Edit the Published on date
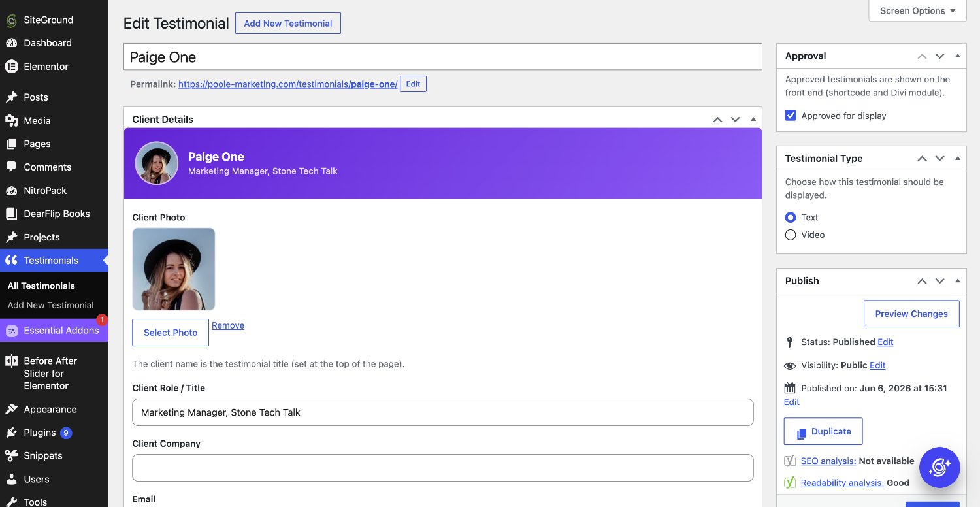980x507 pixels. (792, 402)
